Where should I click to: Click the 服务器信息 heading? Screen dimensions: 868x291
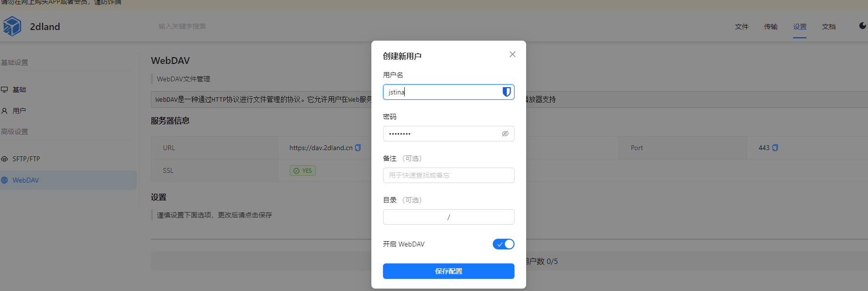coord(170,121)
